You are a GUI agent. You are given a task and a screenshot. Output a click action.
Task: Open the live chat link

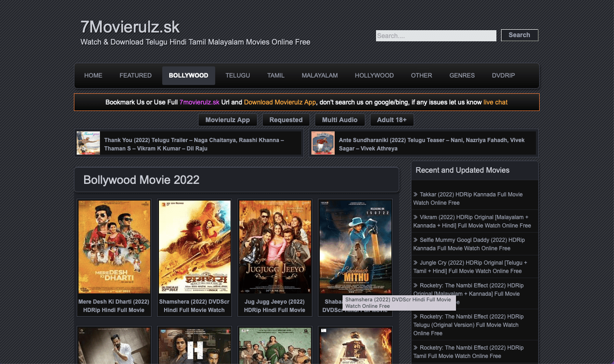[495, 102]
